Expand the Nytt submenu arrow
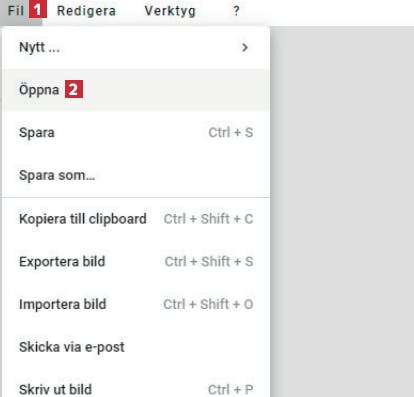This screenshot has width=414, height=397. click(245, 47)
